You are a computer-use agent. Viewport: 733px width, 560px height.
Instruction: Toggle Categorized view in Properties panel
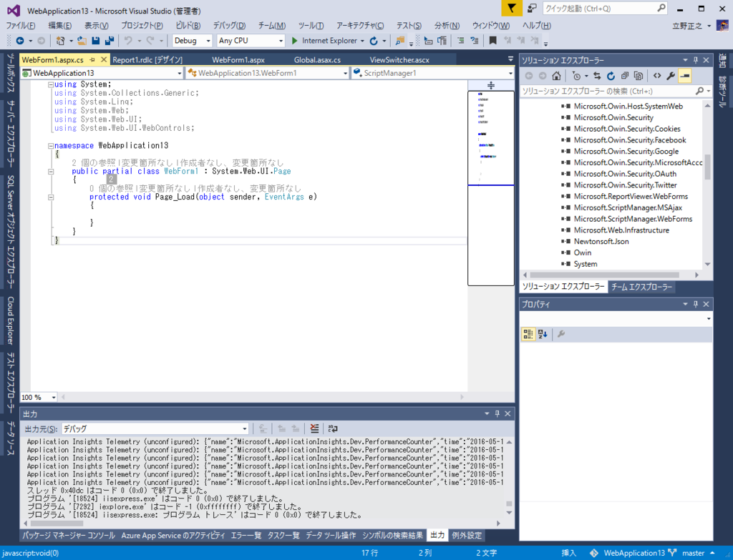[528, 334]
